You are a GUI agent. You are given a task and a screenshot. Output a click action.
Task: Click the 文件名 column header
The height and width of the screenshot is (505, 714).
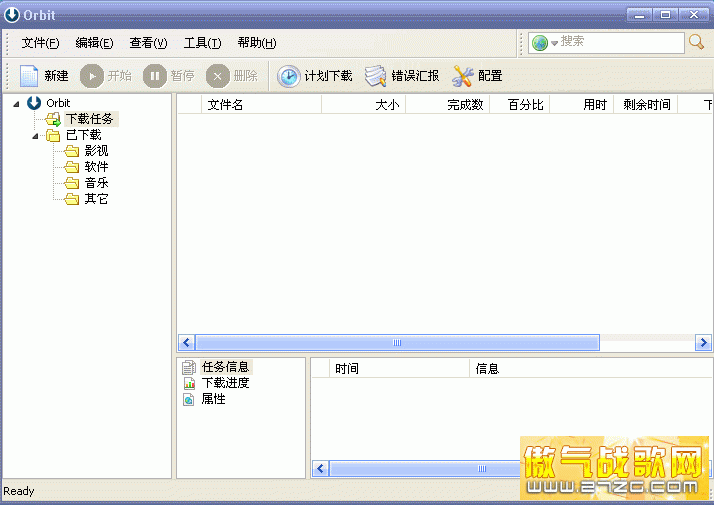coord(261,105)
